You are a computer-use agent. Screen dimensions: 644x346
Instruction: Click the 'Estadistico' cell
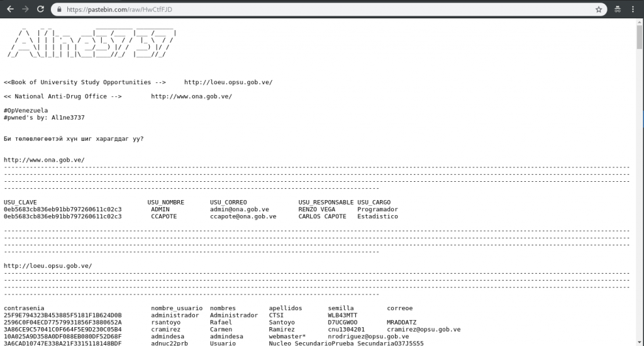tap(377, 216)
